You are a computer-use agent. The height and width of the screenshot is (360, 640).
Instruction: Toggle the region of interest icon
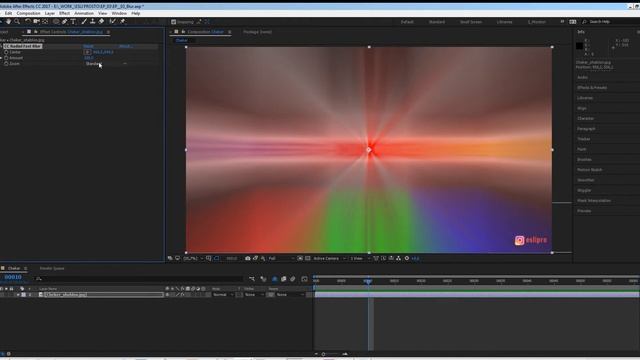click(x=300, y=258)
